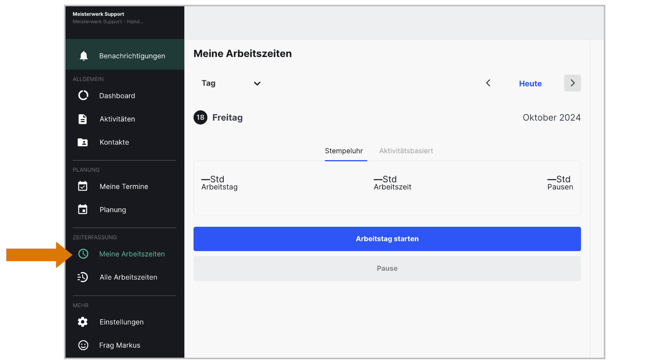Click the Meine Arbeitszeiten page heading
The height and width of the screenshot is (363, 670).
coord(243,53)
